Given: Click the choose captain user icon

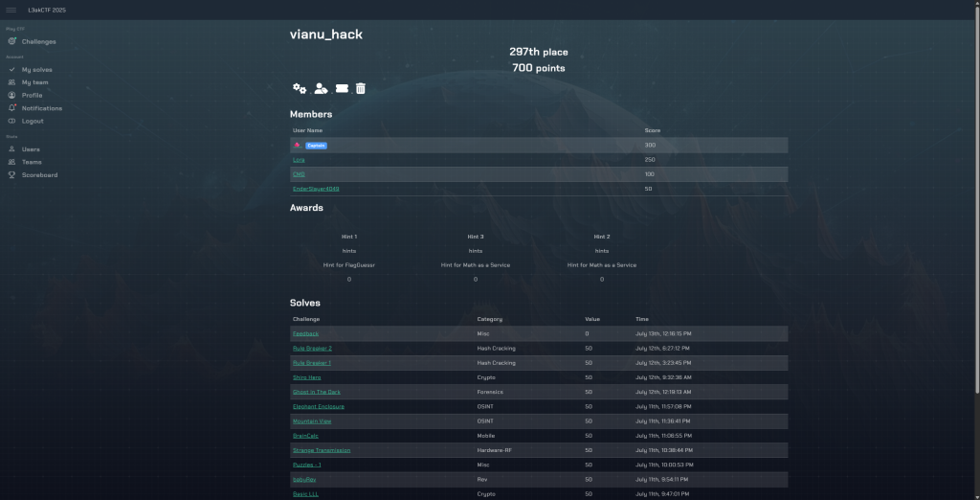Looking at the screenshot, I should coord(321,89).
